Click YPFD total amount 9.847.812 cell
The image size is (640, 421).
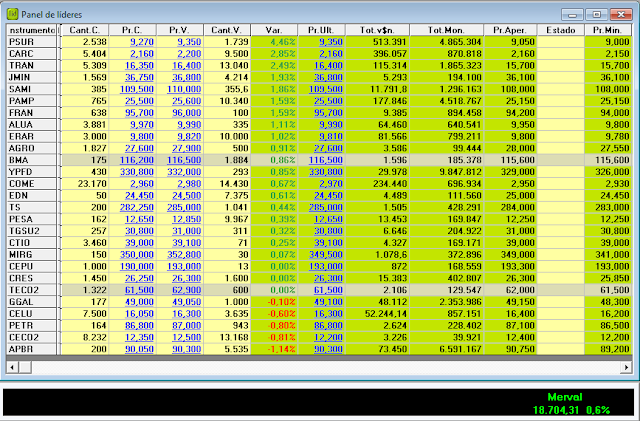point(447,172)
